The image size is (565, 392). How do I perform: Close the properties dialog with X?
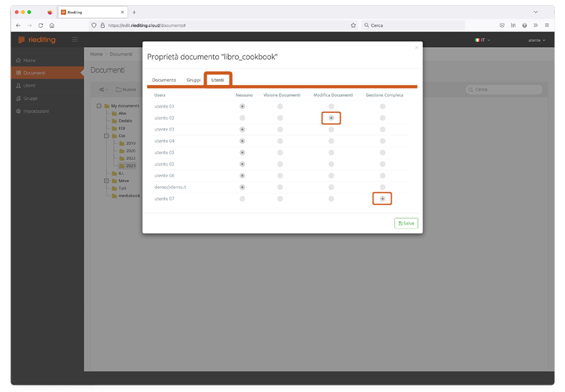417,47
